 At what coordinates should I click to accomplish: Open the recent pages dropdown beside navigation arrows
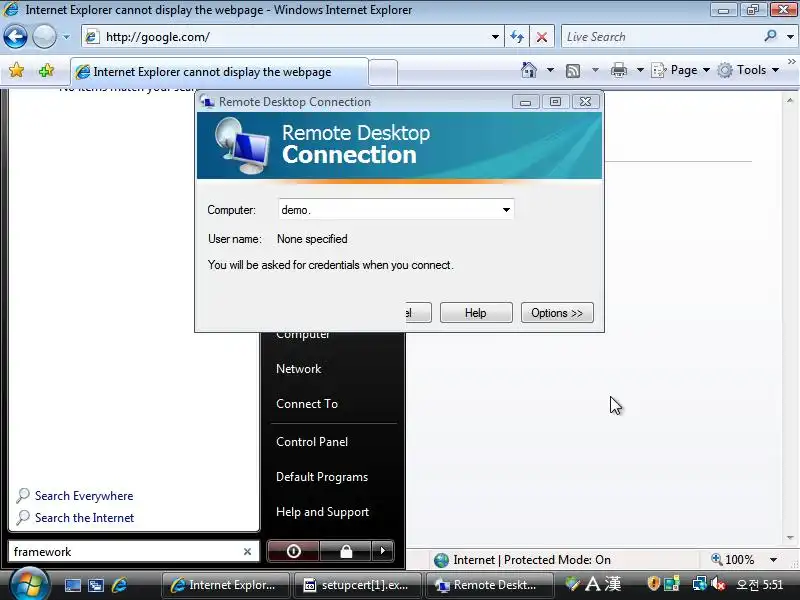(66, 37)
